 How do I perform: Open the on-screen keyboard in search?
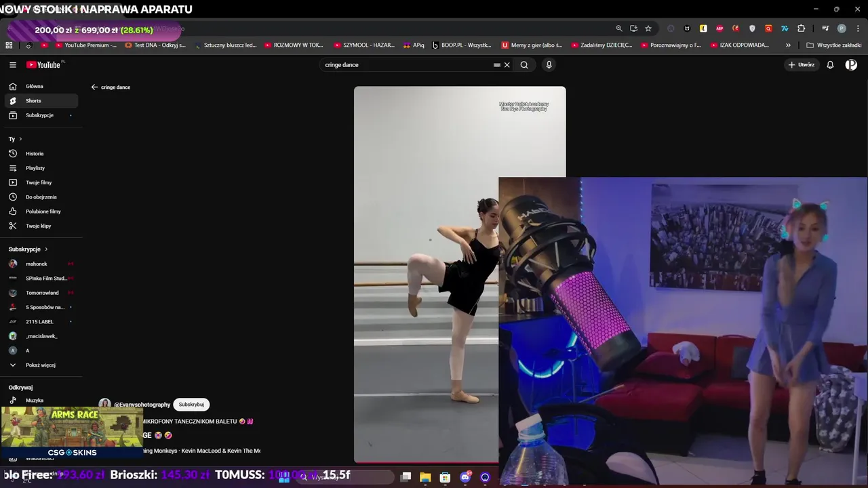pos(497,65)
